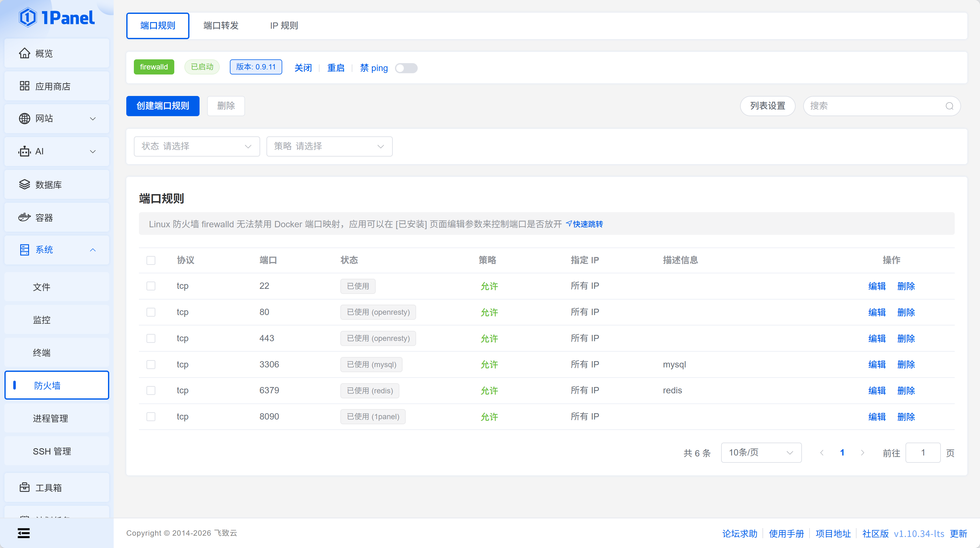Open the Database layers icon
Screen dimensions: 980x548
coord(24,184)
